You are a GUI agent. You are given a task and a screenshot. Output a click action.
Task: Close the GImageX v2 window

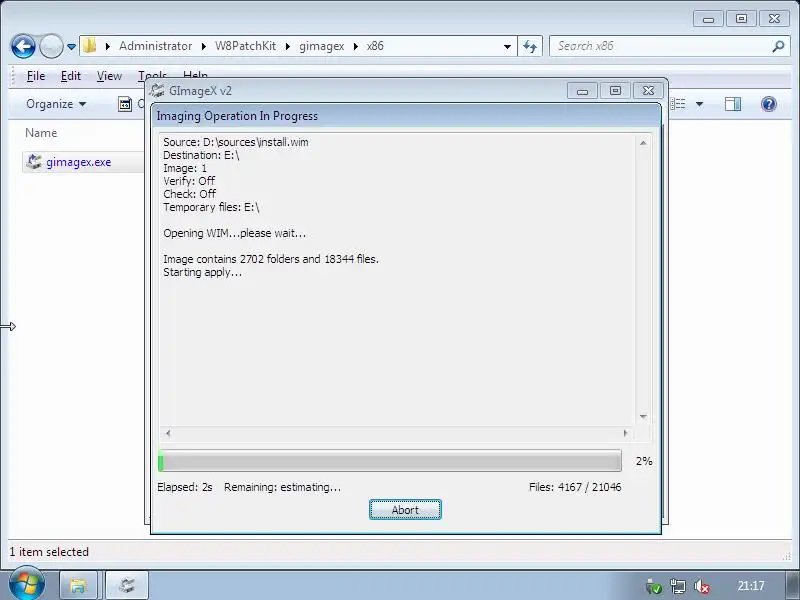click(648, 91)
